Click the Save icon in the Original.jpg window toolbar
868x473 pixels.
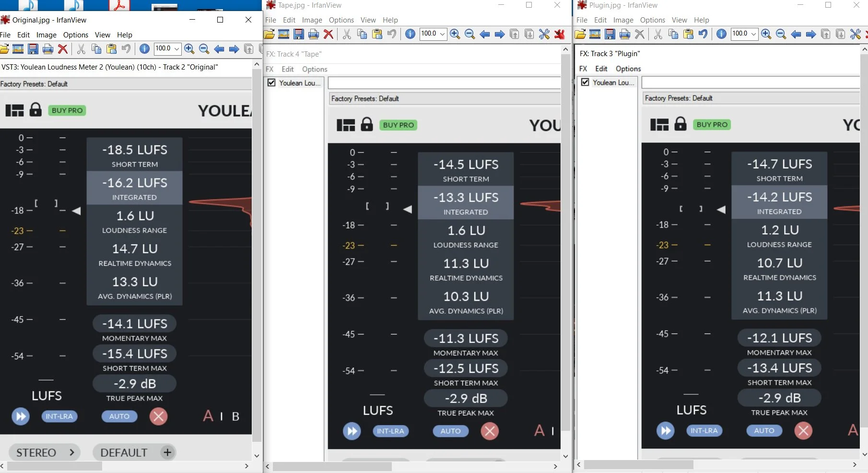coord(33,49)
